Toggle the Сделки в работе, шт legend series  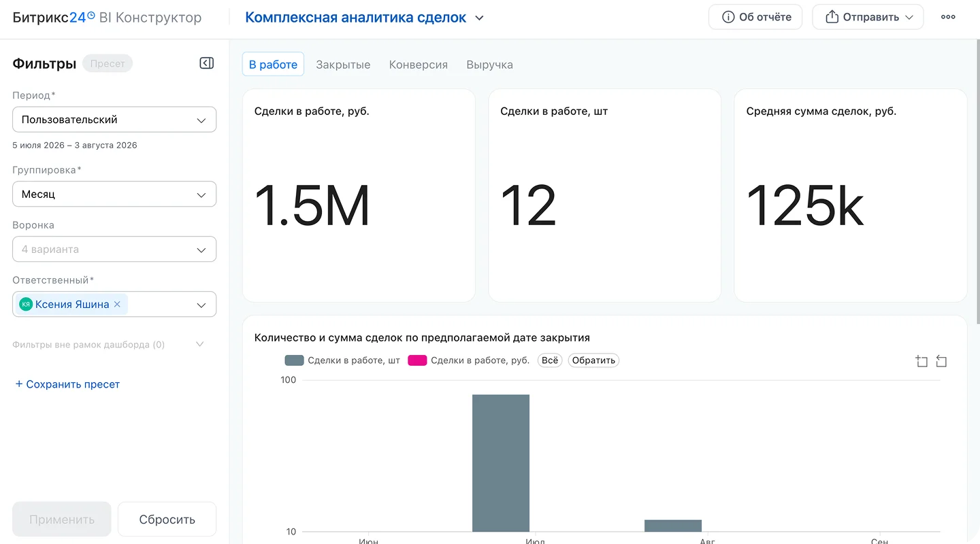pyautogui.click(x=342, y=360)
